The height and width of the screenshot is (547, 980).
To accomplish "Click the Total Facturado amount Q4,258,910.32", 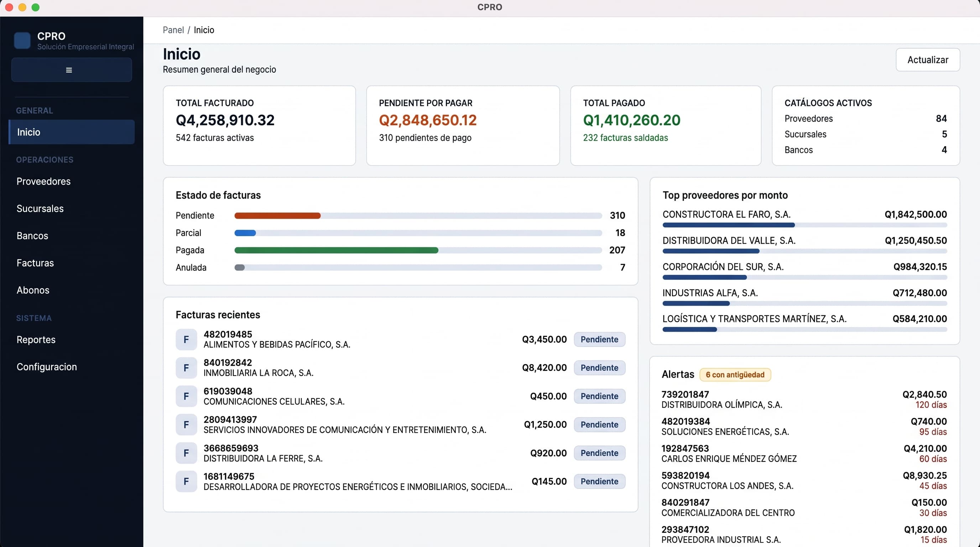I will (225, 120).
